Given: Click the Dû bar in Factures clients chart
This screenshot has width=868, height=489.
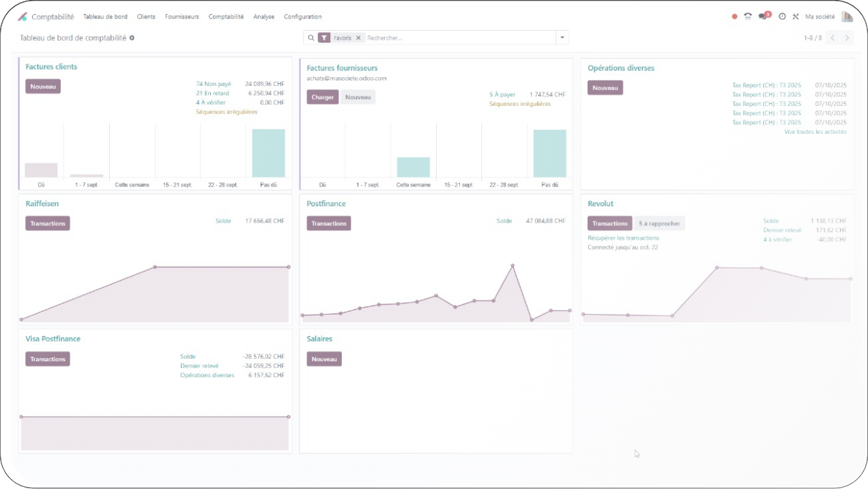Looking at the screenshot, I should [x=41, y=170].
